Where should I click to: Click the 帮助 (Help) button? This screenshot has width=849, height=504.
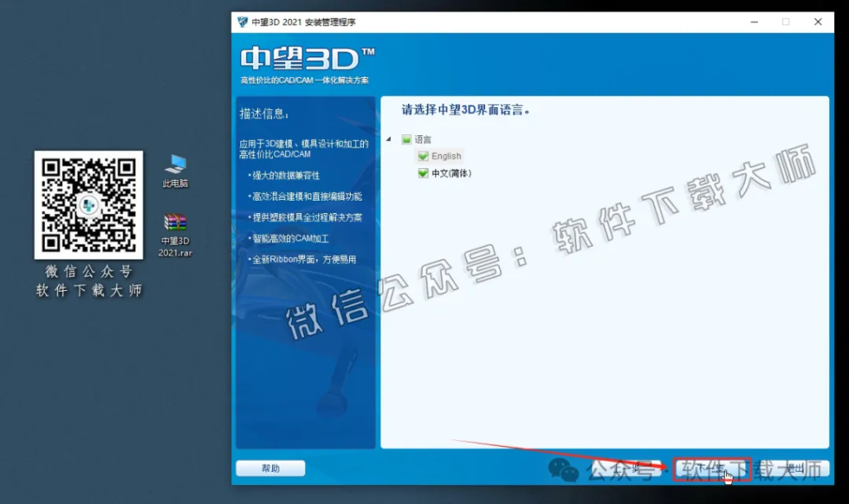[270, 468]
